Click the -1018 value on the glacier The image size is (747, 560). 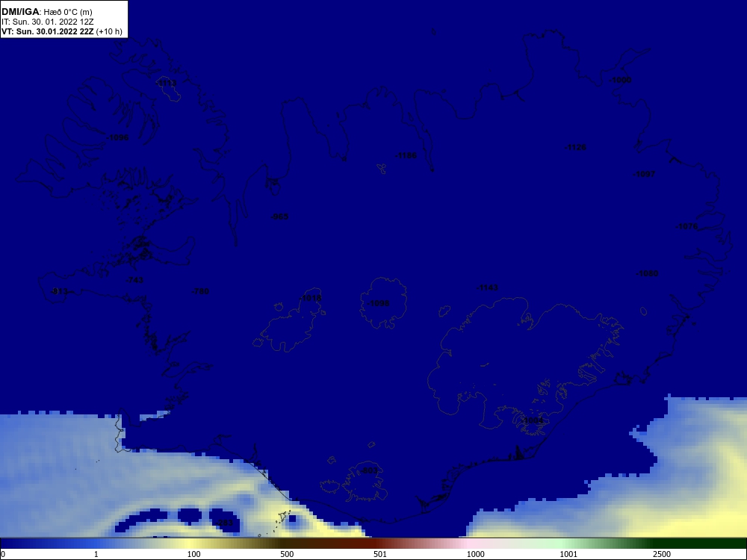click(x=311, y=298)
